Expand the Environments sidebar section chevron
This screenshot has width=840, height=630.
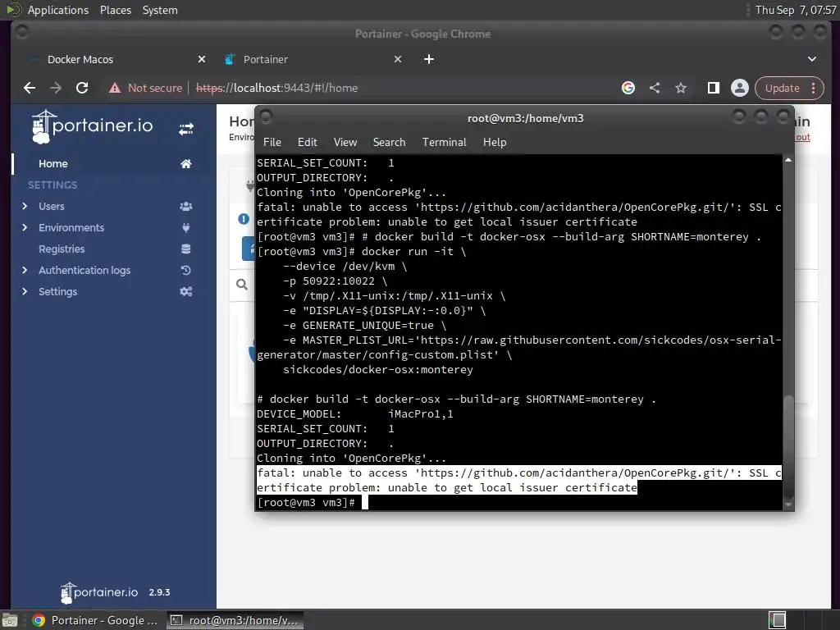[25, 228]
